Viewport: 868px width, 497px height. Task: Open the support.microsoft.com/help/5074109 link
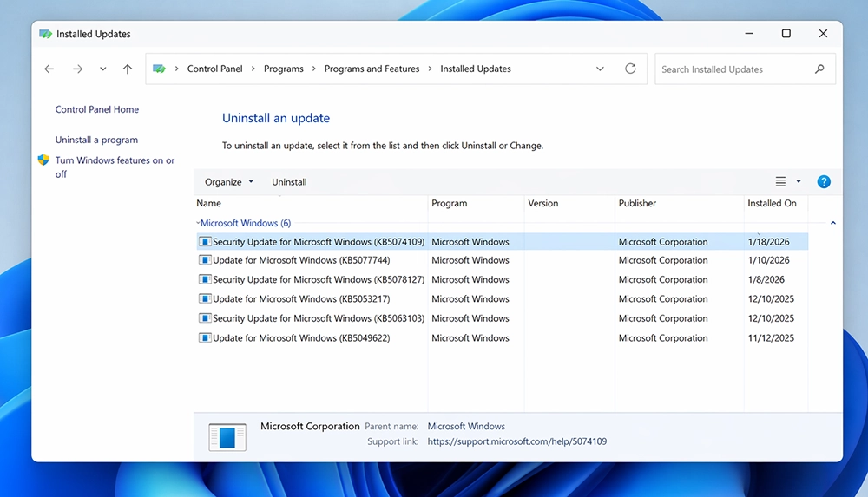coord(517,441)
